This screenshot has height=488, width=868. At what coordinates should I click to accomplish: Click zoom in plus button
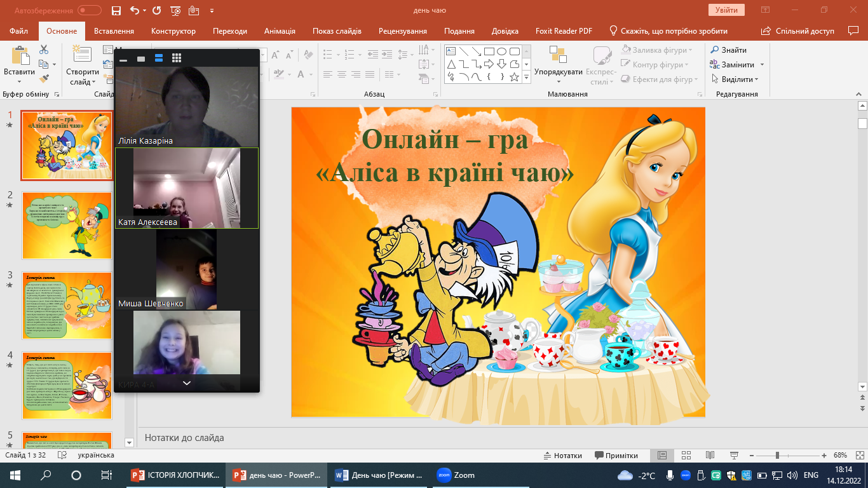point(824,456)
